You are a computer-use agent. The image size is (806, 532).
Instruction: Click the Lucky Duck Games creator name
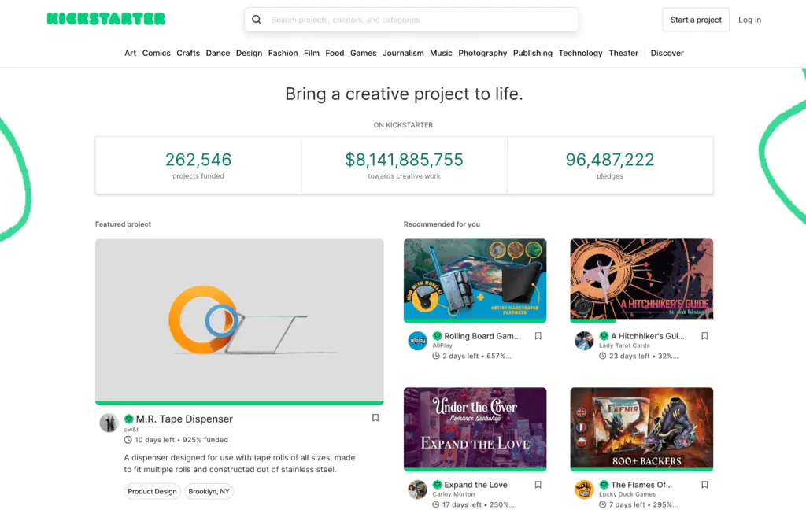pos(627,494)
